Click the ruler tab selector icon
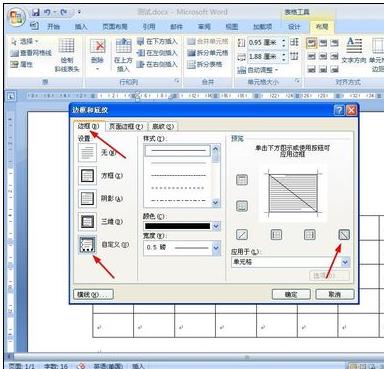Screen dimensions: 384x369 pos(11,97)
